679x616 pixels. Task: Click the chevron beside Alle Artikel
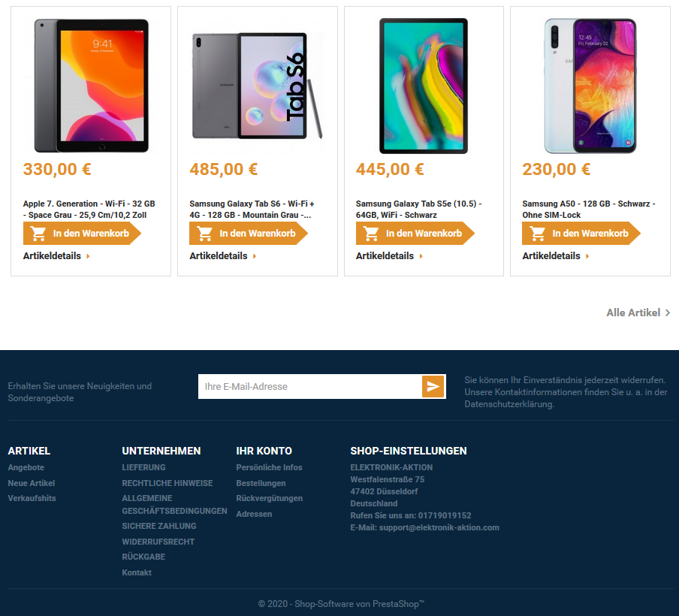coord(667,313)
